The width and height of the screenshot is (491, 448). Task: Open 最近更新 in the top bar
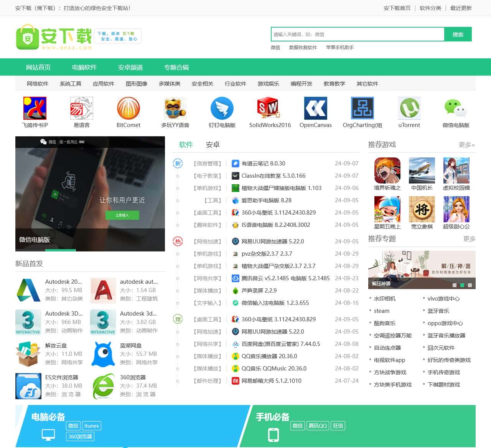461,8
